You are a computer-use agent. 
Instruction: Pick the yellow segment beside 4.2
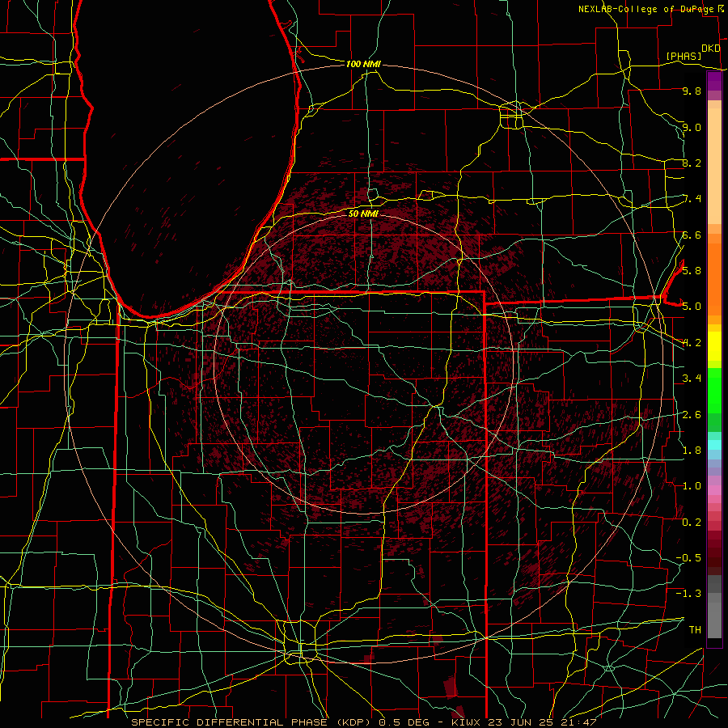714,346
